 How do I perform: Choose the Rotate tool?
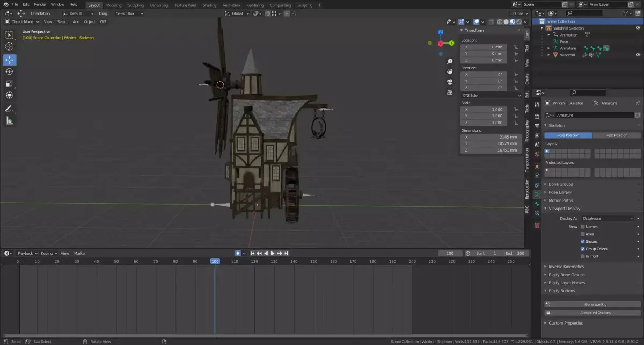pyautogui.click(x=9, y=71)
